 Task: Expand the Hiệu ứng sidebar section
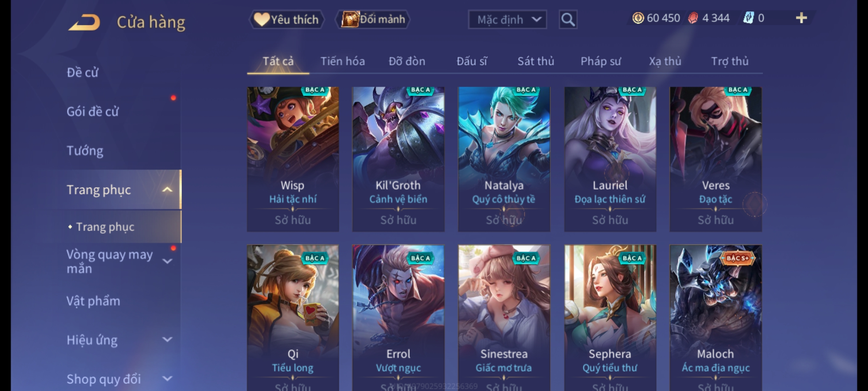[167, 340]
